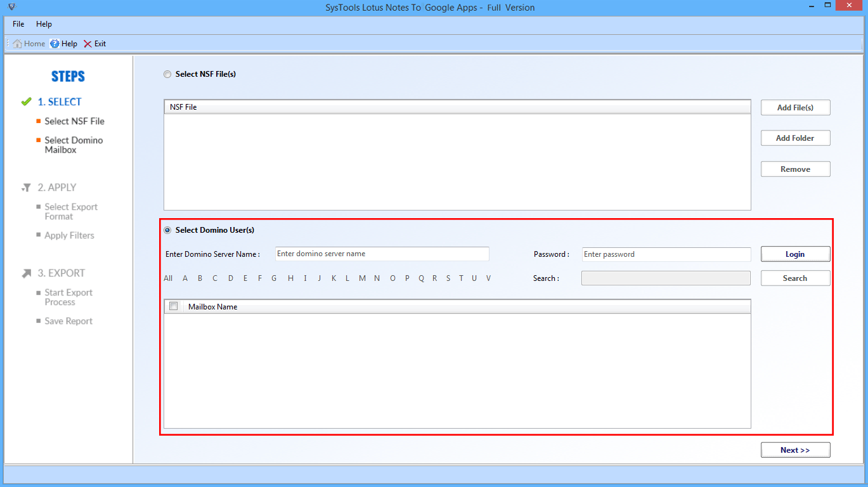Filter mailboxes by letter O
The image size is (868, 487).
[x=392, y=278]
